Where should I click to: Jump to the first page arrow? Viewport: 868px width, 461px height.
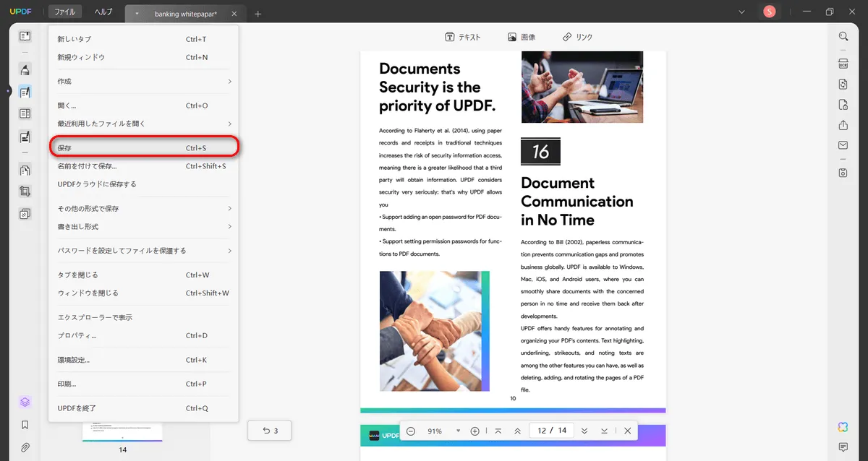pos(498,431)
